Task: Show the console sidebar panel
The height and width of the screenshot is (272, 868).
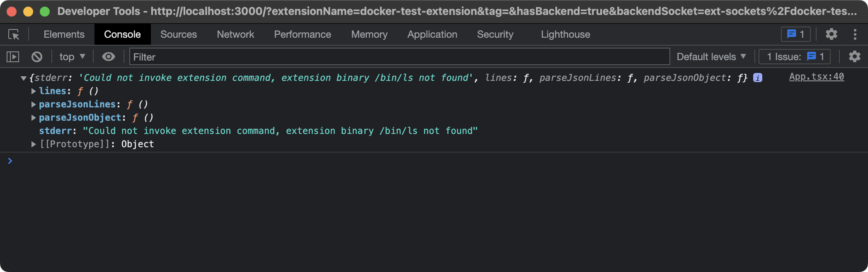Action: [13, 57]
